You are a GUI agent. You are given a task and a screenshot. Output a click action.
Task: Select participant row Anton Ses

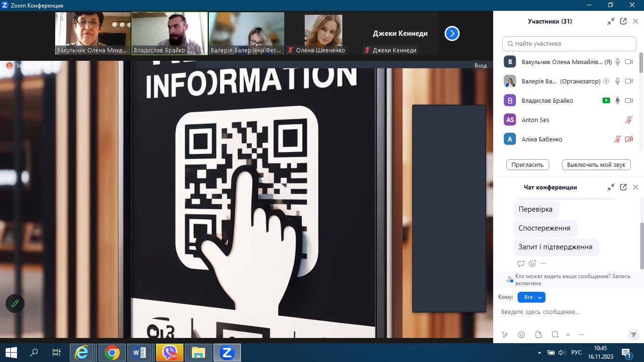[x=568, y=120]
